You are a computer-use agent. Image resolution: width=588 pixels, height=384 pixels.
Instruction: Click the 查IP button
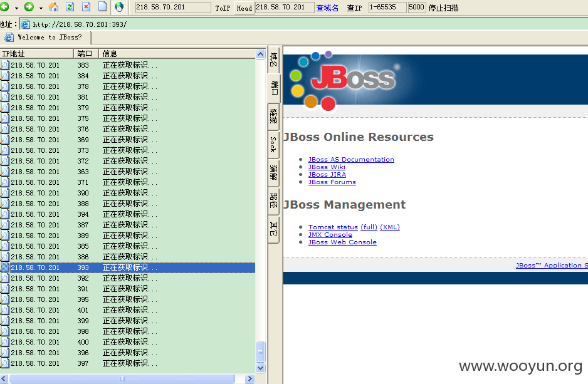click(354, 8)
